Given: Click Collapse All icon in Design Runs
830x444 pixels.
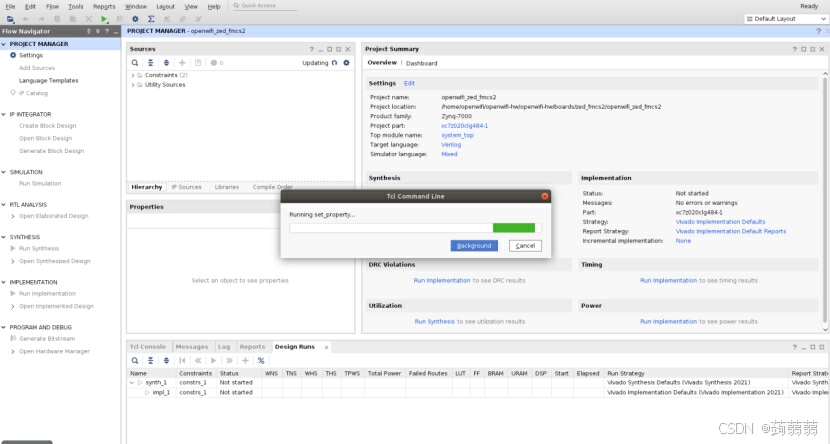Looking at the screenshot, I should click(150, 360).
